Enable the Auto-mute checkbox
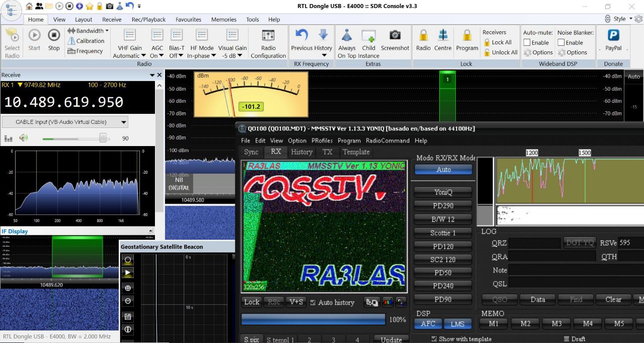This screenshot has height=343, width=644. pos(527,43)
